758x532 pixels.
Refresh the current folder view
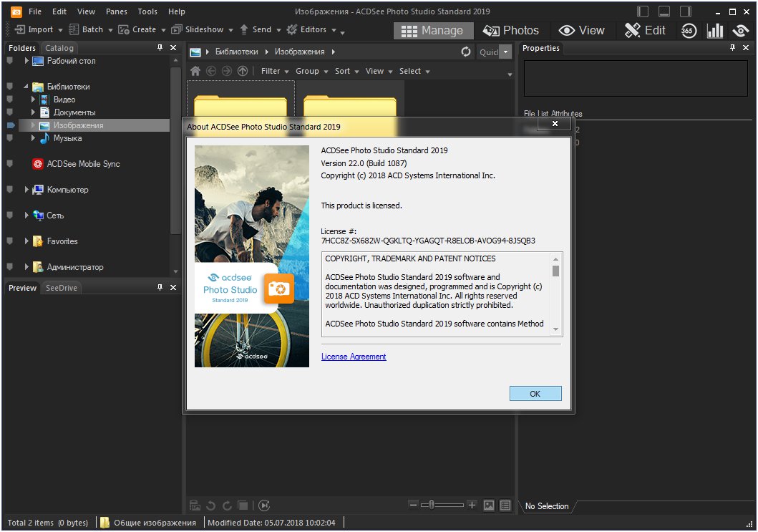(x=465, y=52)
